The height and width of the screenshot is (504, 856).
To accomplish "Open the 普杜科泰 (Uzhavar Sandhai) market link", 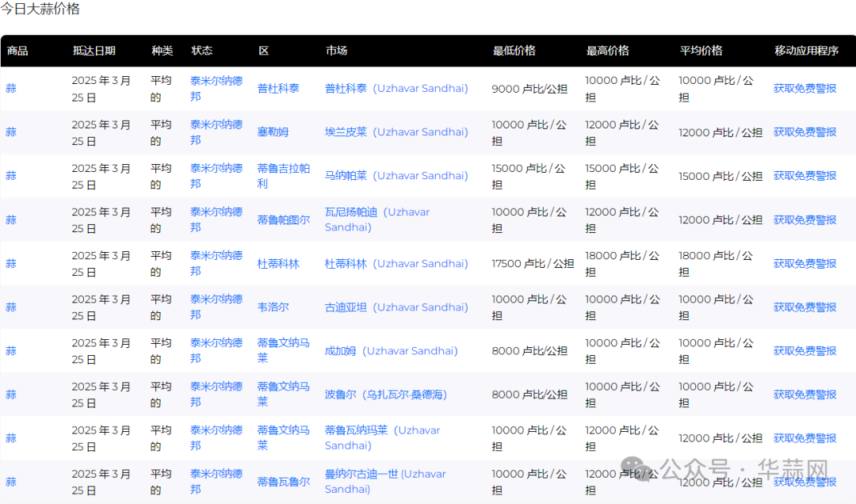I will [x=396, y=89].
